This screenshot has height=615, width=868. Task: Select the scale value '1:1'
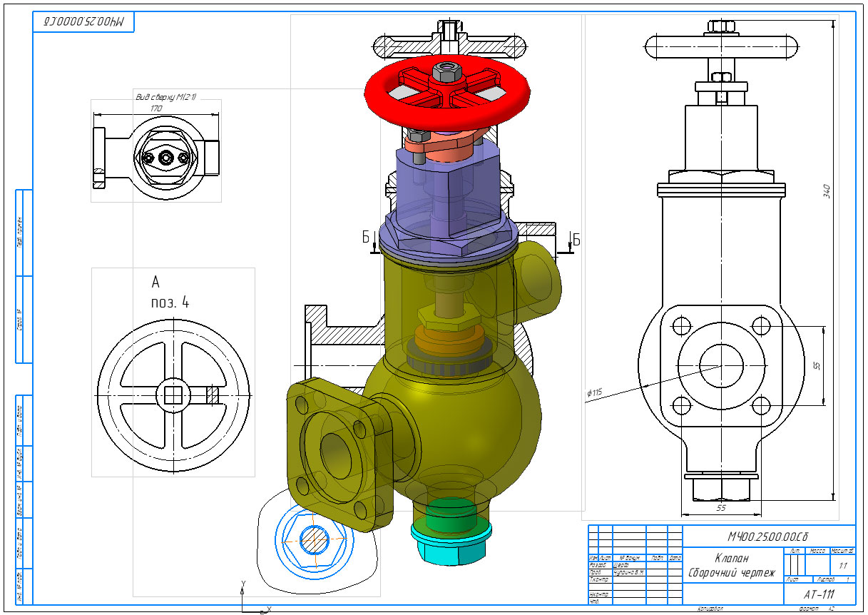click(843, 566)
